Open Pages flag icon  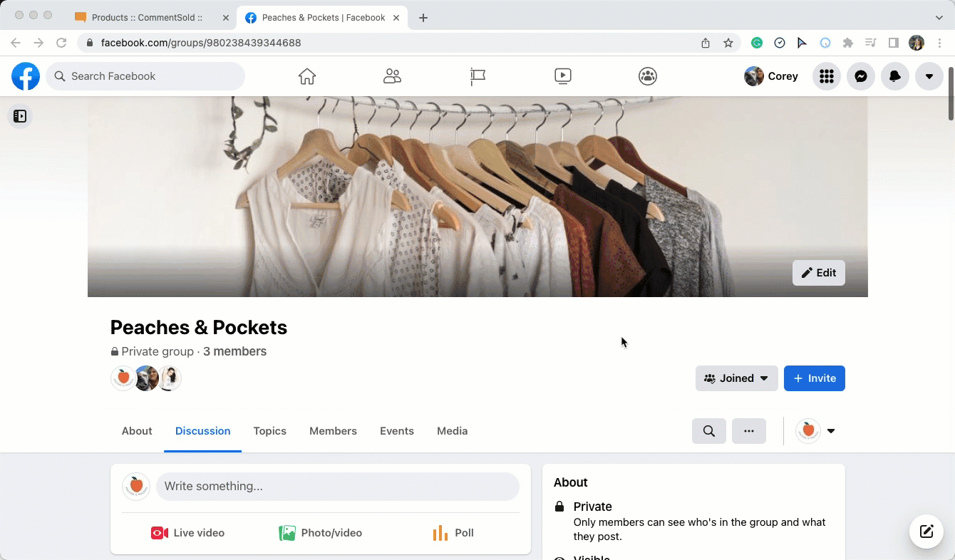pos(477,76)
